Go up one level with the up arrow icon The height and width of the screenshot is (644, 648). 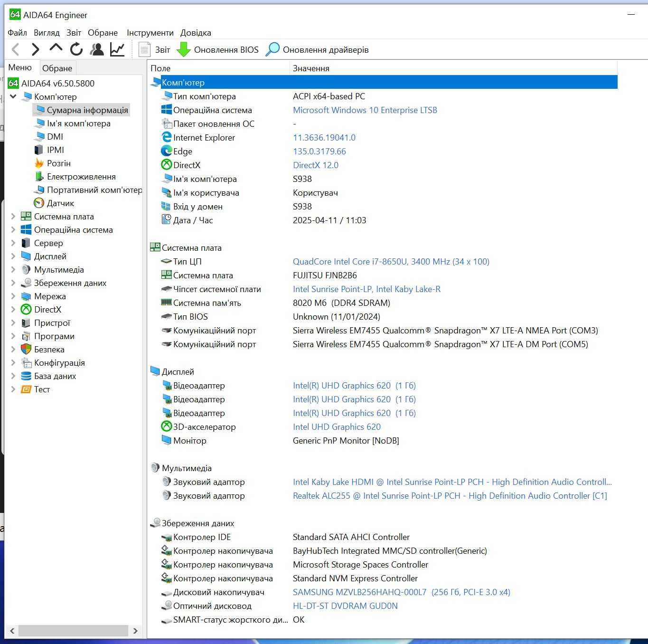tap(56, 48)
